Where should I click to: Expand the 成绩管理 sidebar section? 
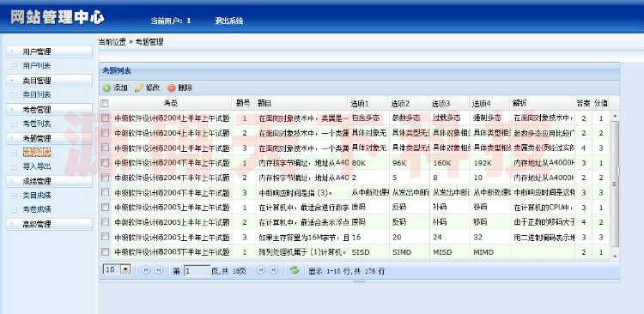click(49, 181)
